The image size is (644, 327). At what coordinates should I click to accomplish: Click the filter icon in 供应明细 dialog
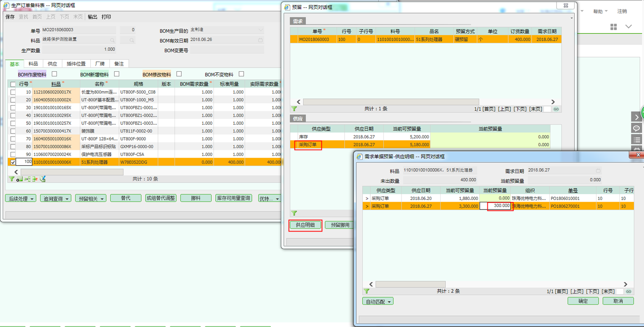coord(366,291)
